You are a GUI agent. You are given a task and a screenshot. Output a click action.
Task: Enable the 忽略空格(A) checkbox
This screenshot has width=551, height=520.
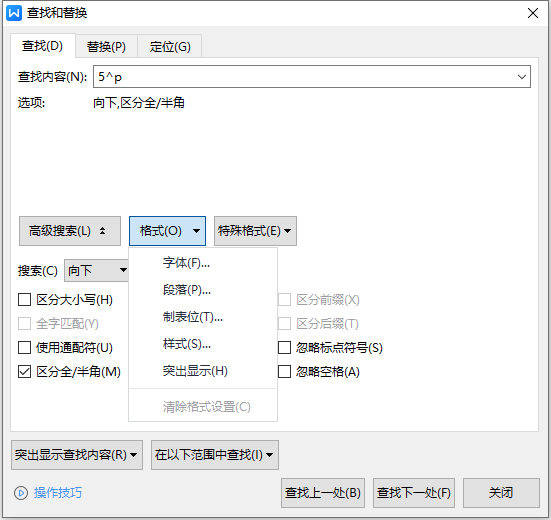point(284,371)
